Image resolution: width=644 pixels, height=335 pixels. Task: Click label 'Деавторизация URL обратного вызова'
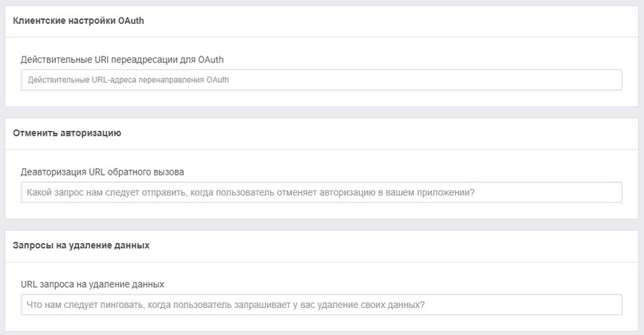pos(102,172)
